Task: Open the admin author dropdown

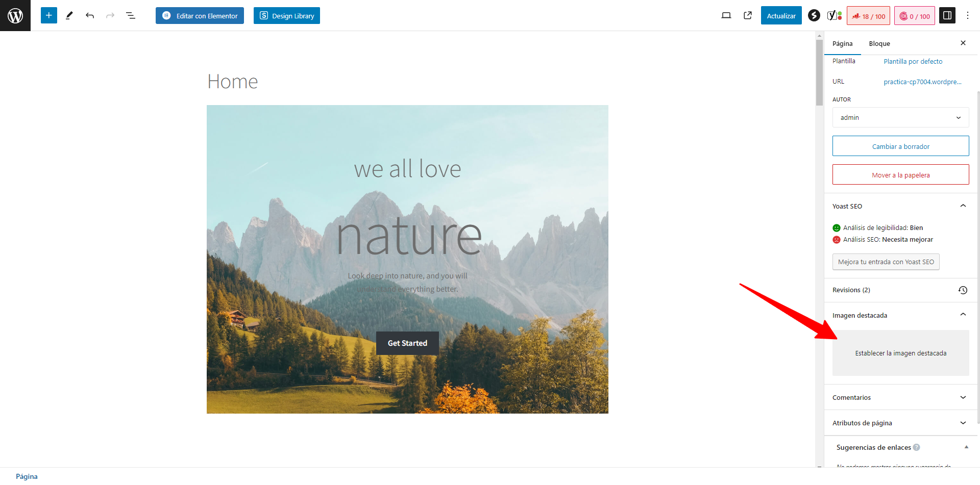Action: pos(900,117)
